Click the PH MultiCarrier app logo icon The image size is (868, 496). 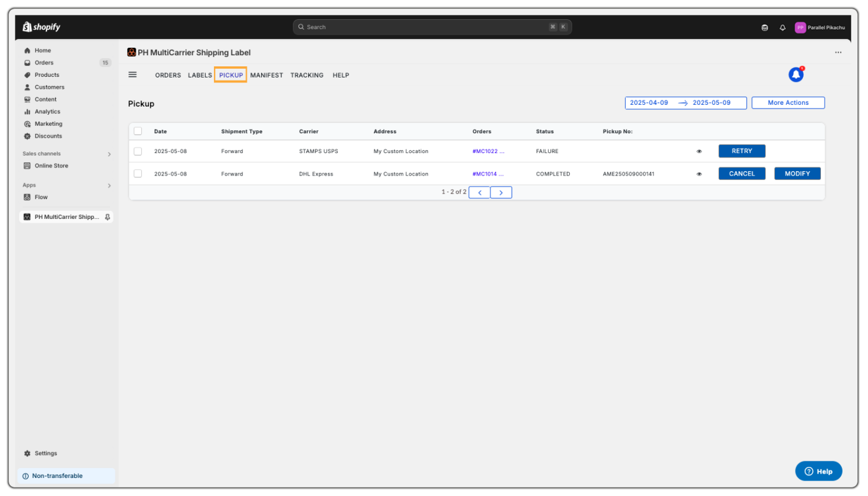pos(131,53)
